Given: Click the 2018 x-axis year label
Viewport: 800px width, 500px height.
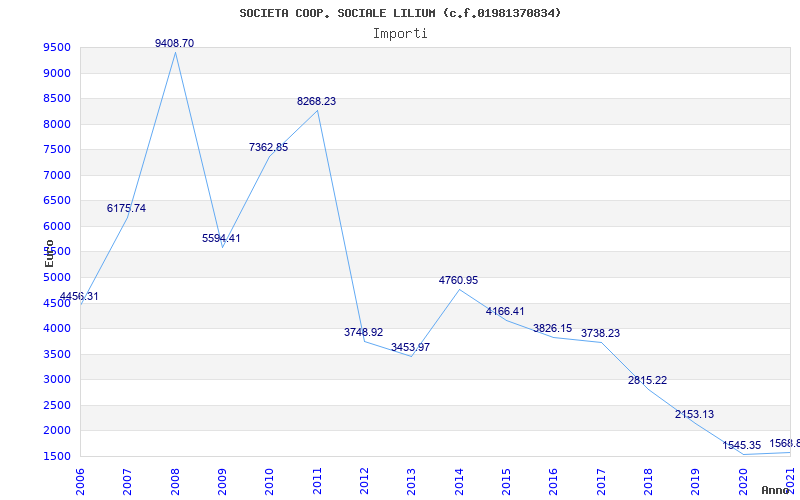Looking at the screenshot, I should [x=648, y=483].
